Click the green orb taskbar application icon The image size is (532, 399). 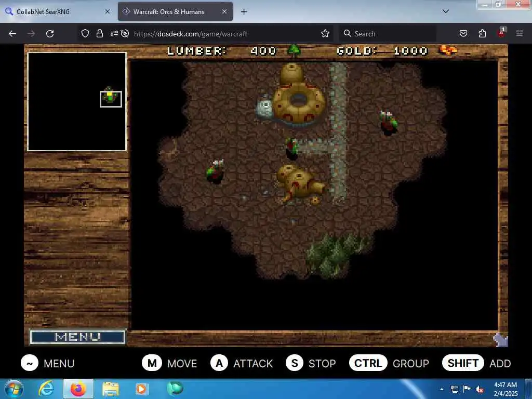(x=175, y=388)
